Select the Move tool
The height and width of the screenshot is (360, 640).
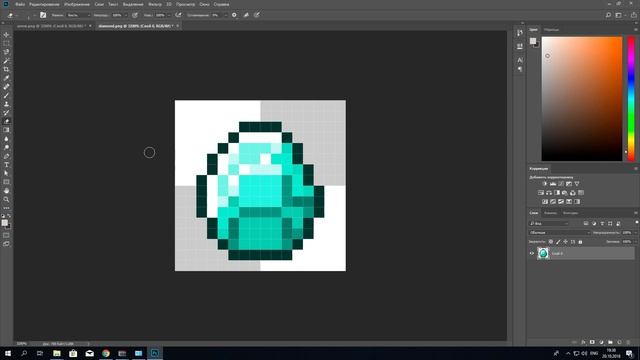pos(6,35)
